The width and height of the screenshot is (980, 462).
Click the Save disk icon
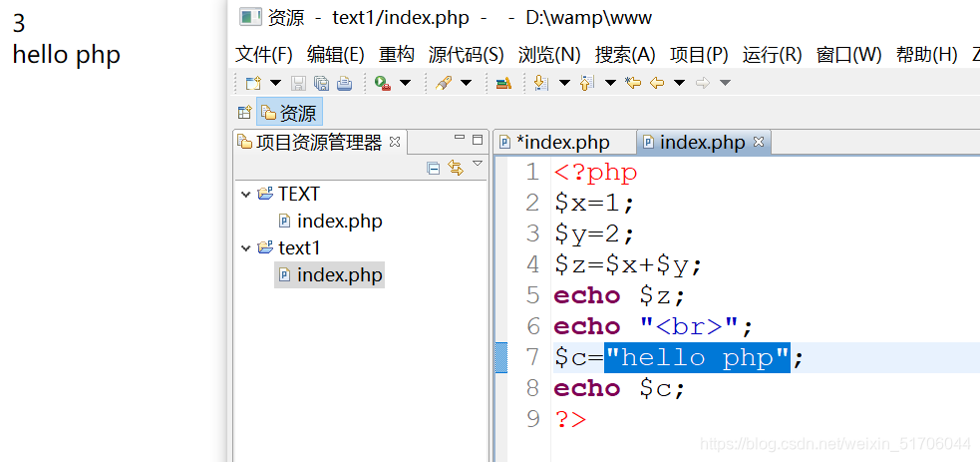299,83
